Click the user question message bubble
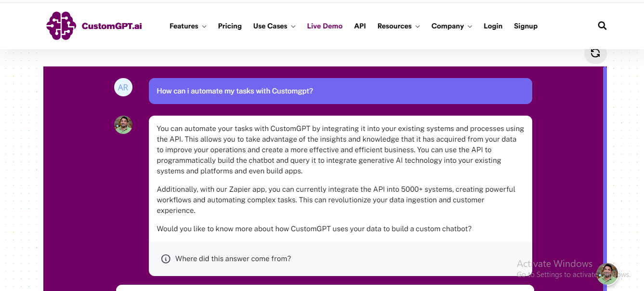 click(x=340, y=91)
